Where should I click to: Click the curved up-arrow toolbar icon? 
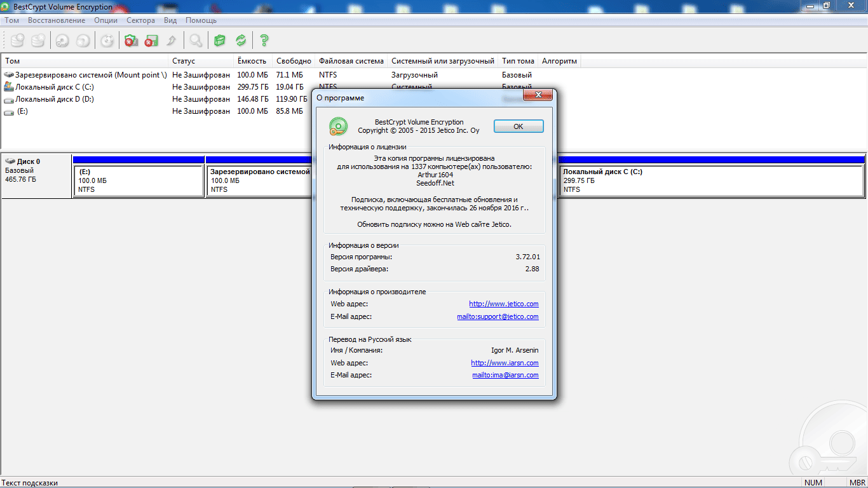(x=171, y=41)
